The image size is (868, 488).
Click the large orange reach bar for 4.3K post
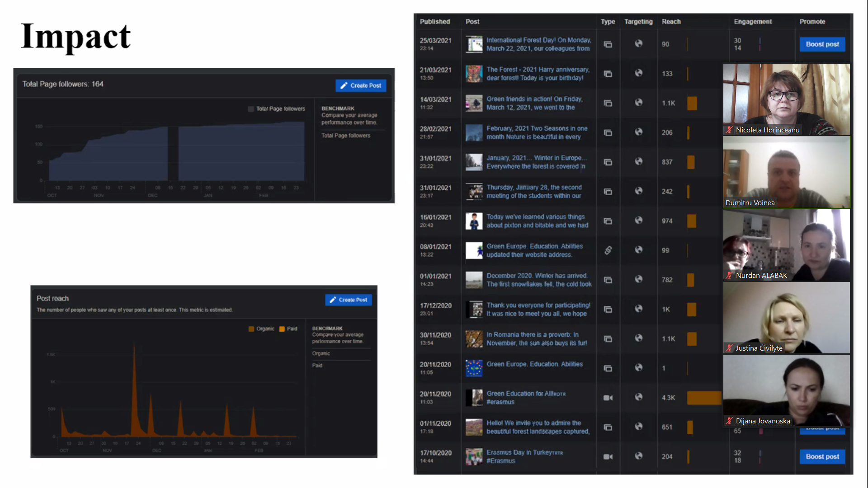click(704, 398)
